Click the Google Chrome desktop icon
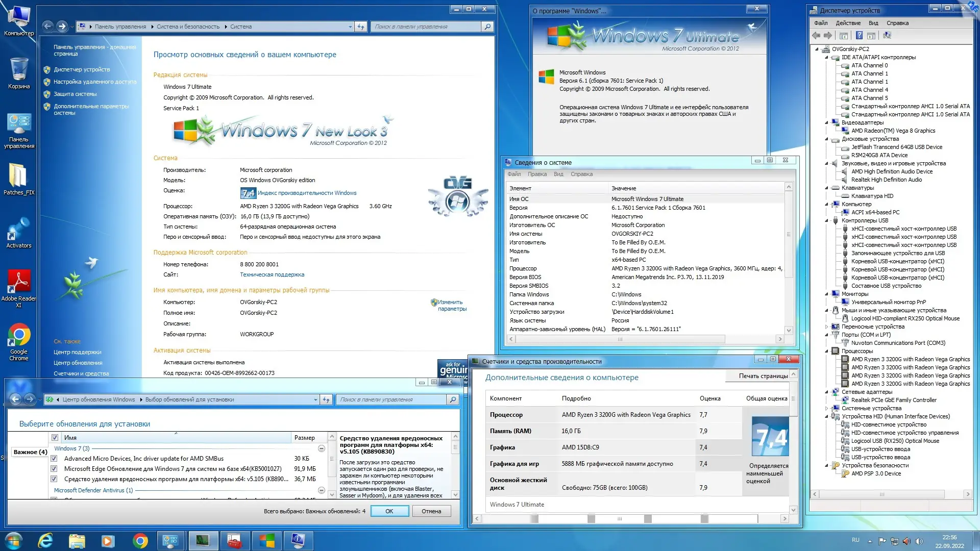Screen dimensions: 980x551 click(x=19, y=335)
